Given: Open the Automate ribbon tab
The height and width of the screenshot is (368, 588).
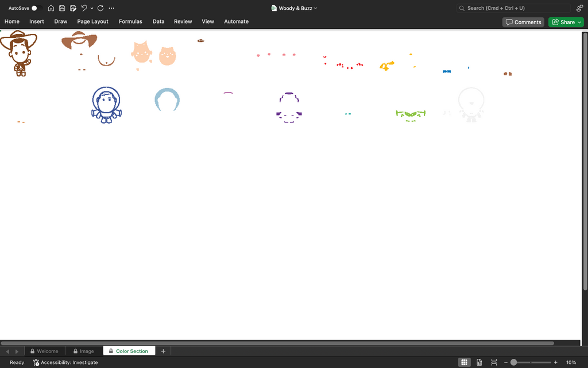Looking at the screenshot, I should (236, 21).
